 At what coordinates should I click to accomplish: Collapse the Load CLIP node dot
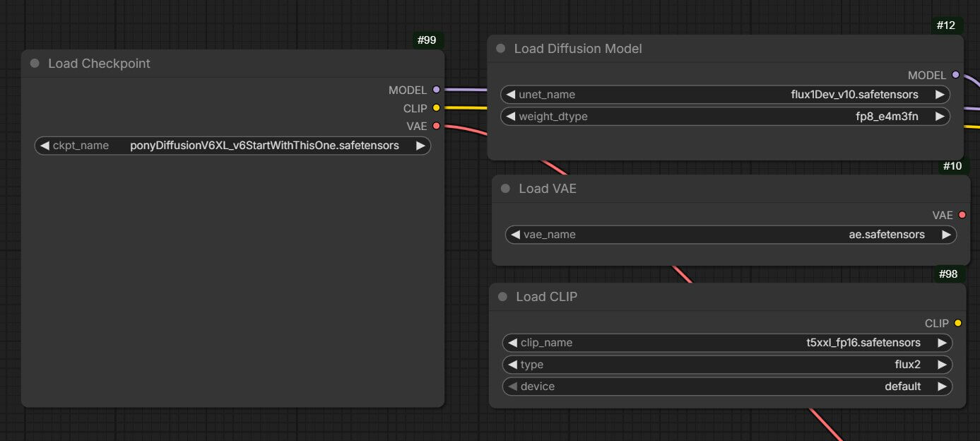pos(502,297)
